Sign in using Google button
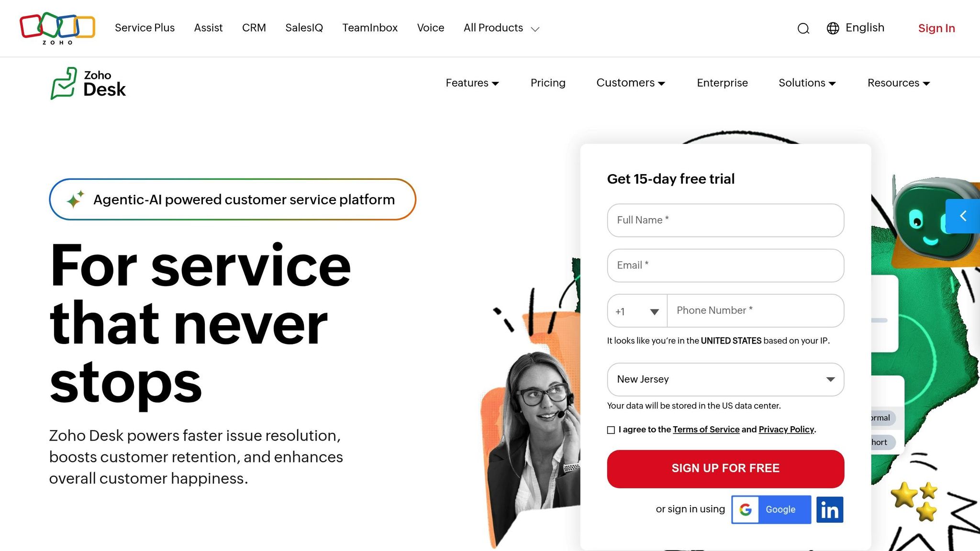The image size is (980, 551). (771, 509)
